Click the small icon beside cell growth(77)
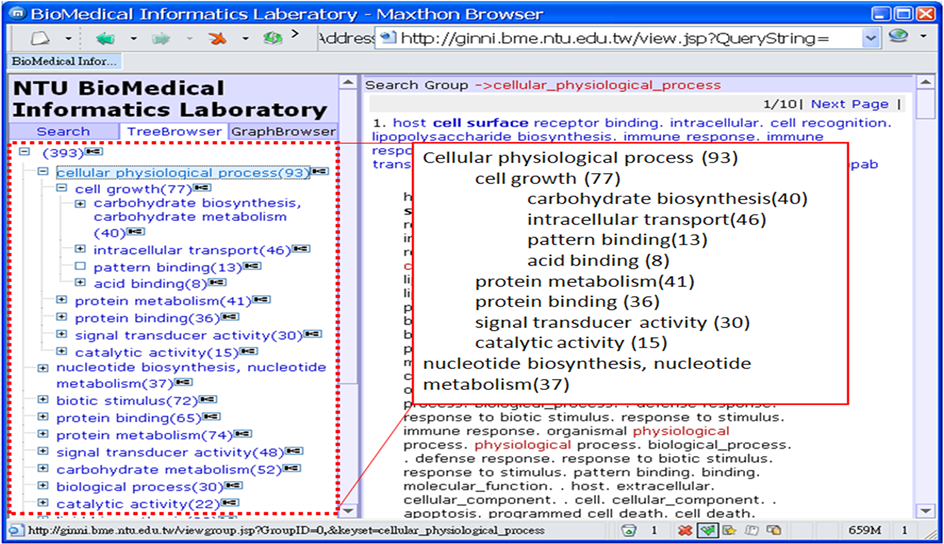The height and width of the screenshot is (544, 944). click(x=202, y=188)
